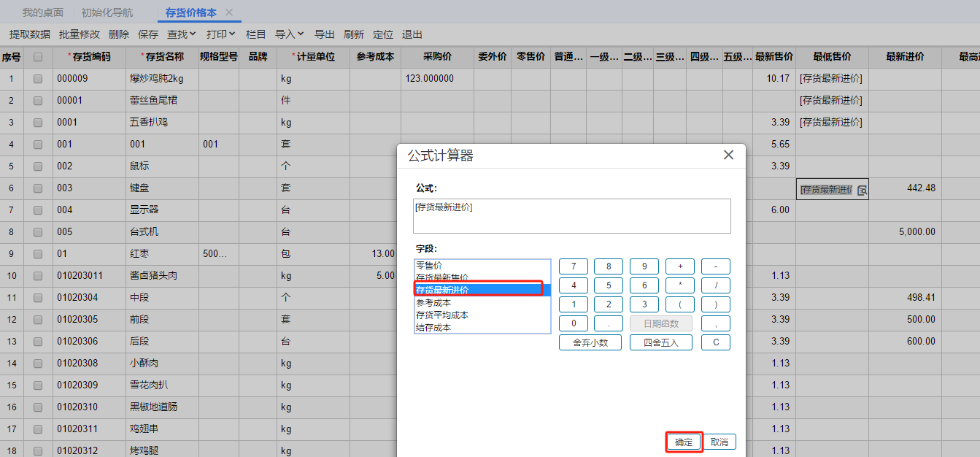The height and width of the screenshot is (457, 980).
Task: Click the 确定 button to confirm the formula
Action: click(x=684, y=442)
